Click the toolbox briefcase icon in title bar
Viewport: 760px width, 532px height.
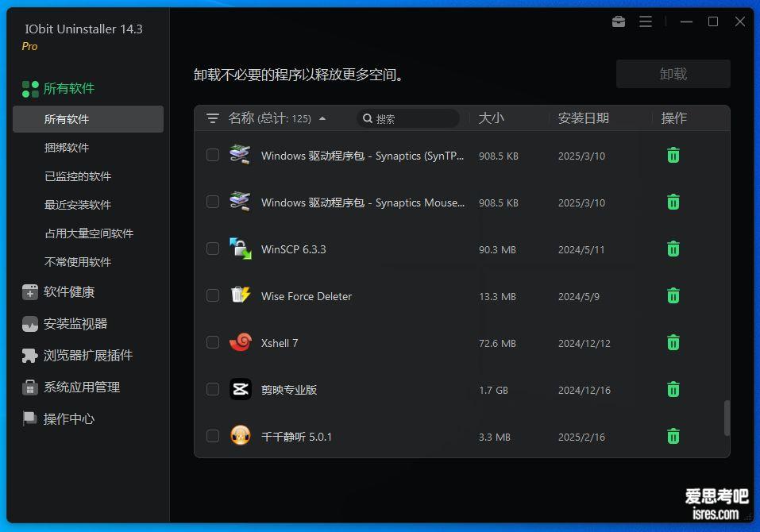tap(619, 21)
